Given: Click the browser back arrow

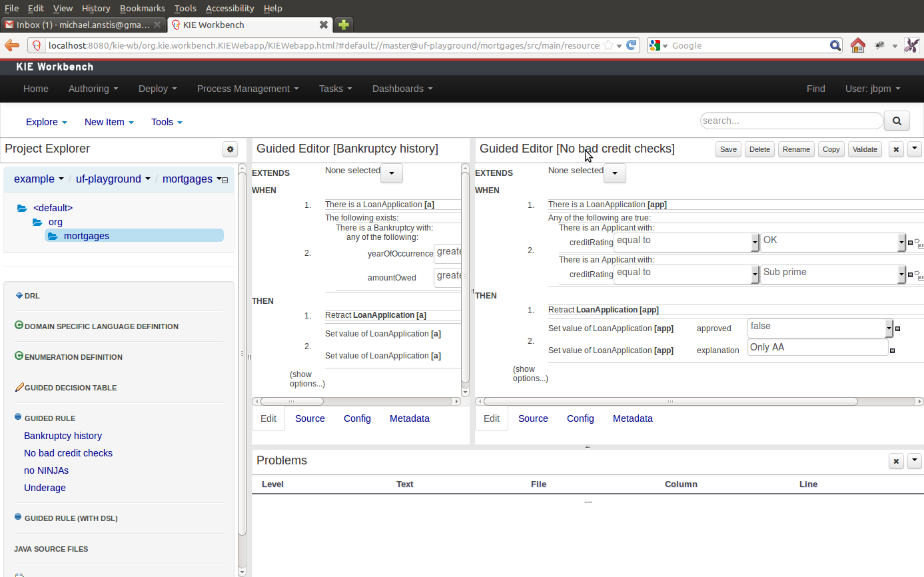Looking at the screenshot, I should click(x=12, y=45).
